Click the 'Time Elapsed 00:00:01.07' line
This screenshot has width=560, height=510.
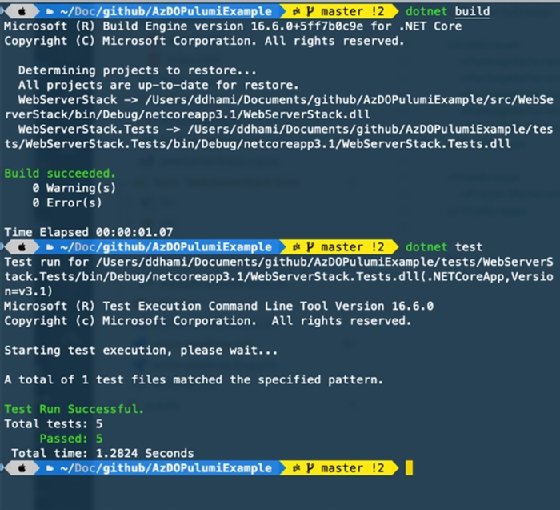(89, 232)
